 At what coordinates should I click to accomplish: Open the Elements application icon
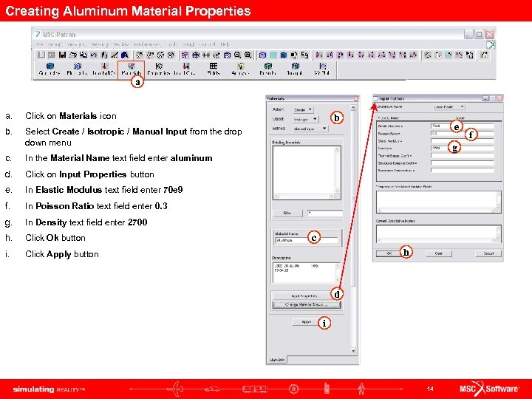point(77,69)
